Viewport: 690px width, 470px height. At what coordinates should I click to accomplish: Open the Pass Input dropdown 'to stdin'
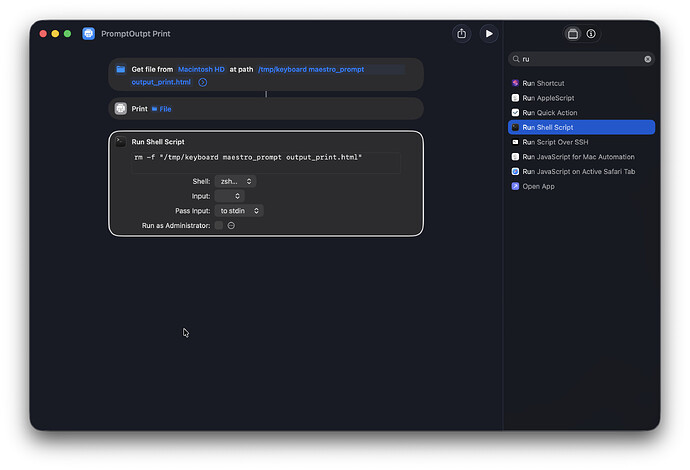click(x=239, y=211)
